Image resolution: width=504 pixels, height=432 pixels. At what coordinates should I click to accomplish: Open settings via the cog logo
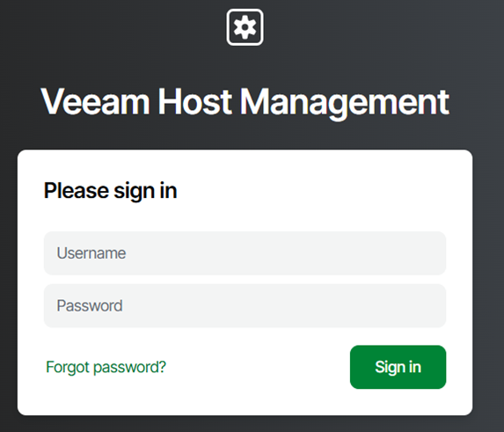(245, 27)
